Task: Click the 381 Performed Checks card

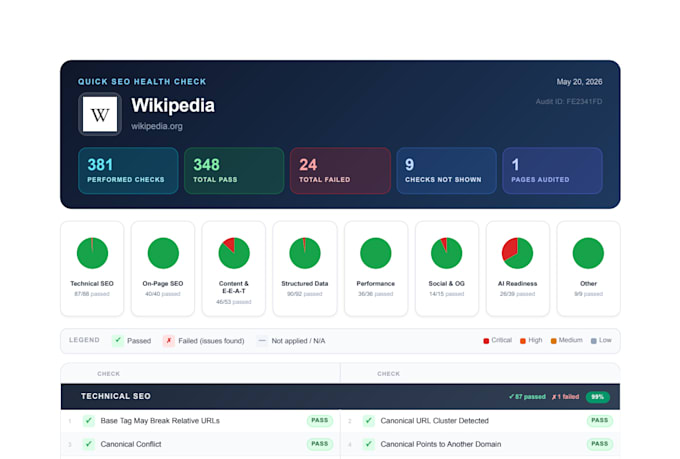Action: click(128, 170)
